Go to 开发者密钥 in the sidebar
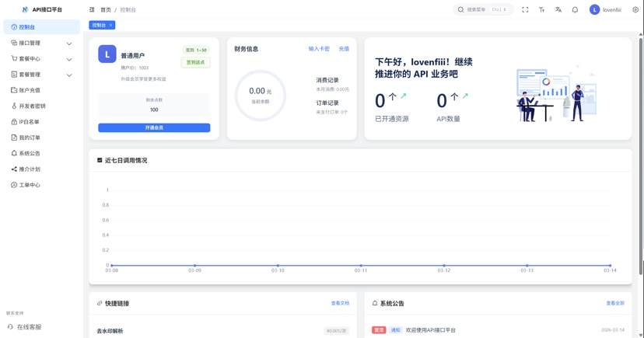644x338 pixels. (x=31, y=106)
